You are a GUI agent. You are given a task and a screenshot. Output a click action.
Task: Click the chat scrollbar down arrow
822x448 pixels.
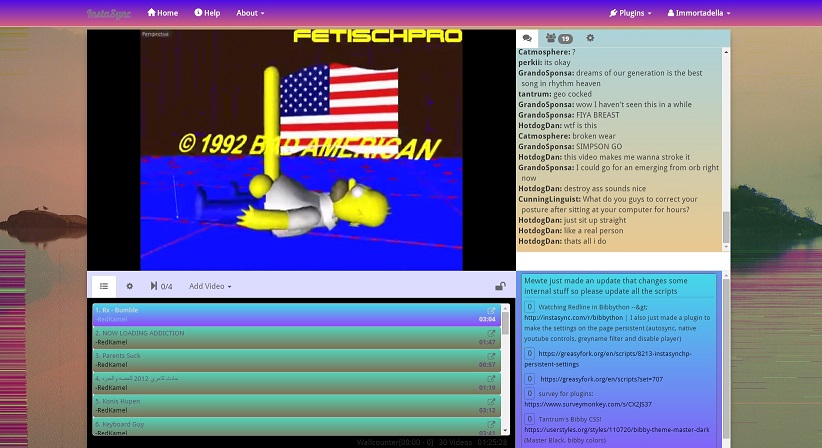point(726,247)
